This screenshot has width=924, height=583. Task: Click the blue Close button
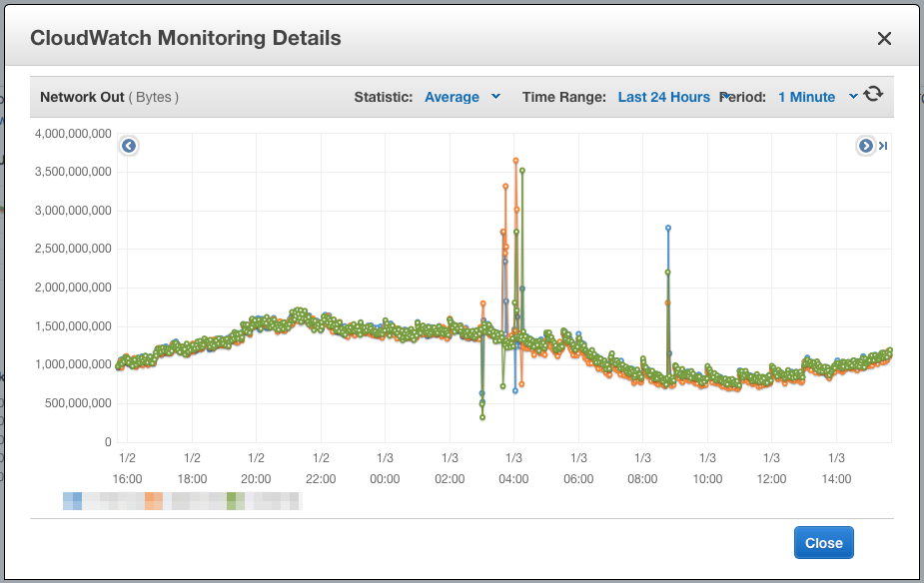tap(823, 542)
